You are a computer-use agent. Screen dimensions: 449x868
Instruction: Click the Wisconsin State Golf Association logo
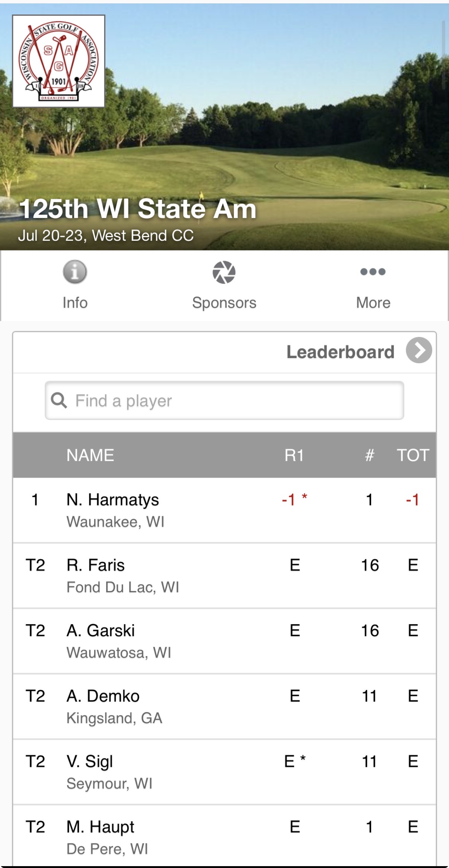59,61
